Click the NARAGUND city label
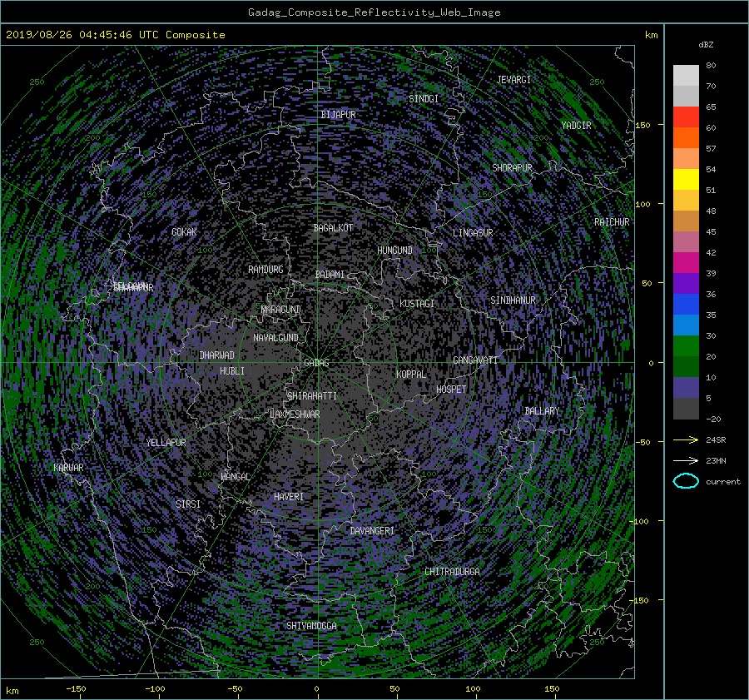 (281, 310)
